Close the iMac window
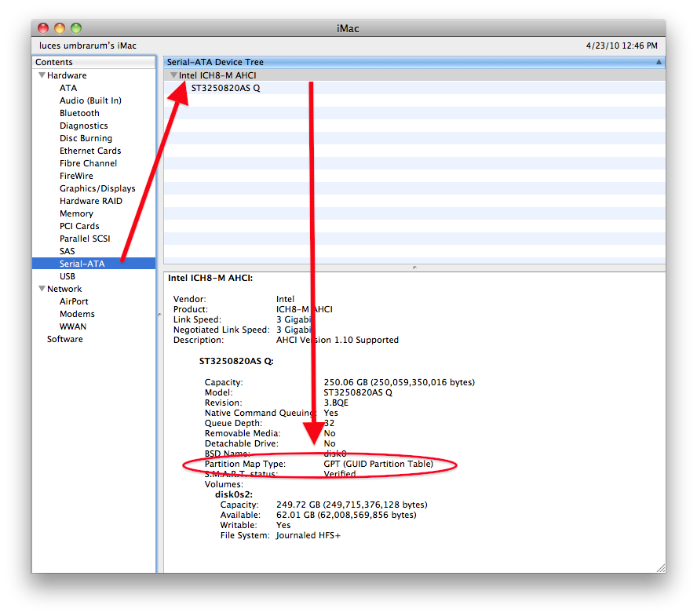 tap(43, 28)
